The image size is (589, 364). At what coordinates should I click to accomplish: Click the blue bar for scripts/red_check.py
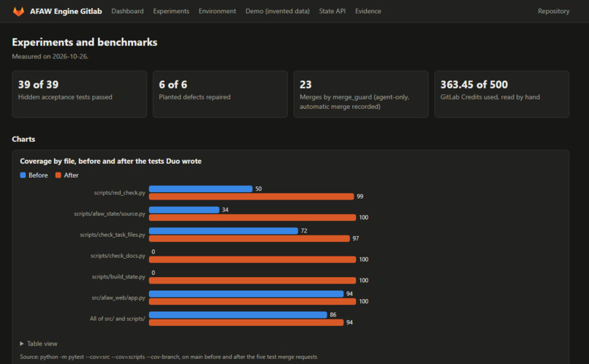click(200, 189)
